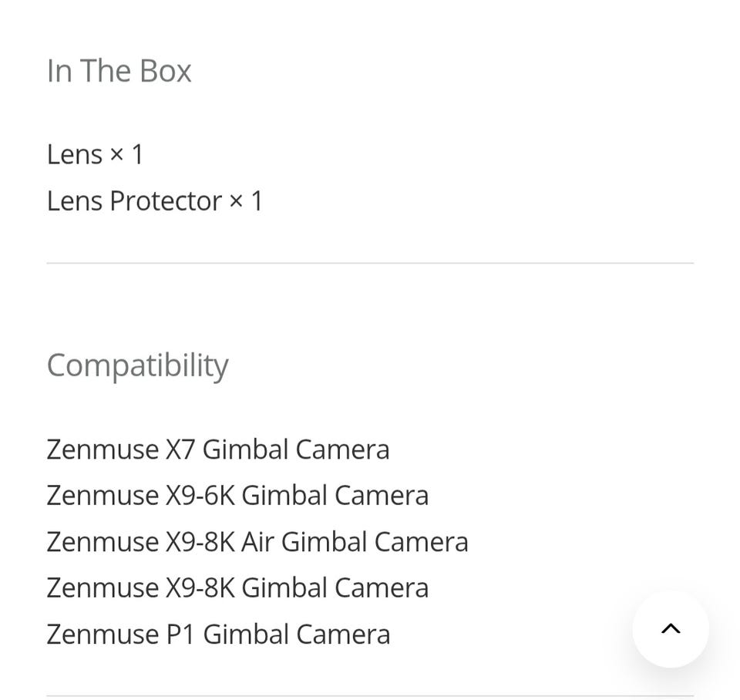Click Zenmuse X9-8K Air Gimbal Camera entry
This screenshot has width=740, height=700.
point(257,541)
